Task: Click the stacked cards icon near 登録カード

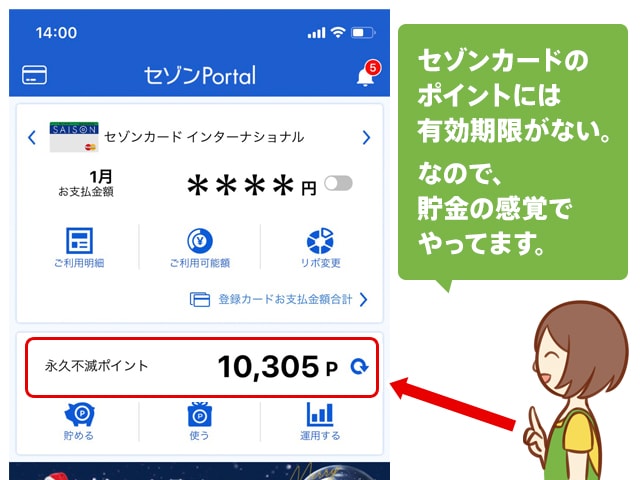Action: pyautogui.click(x=200, y=299)
